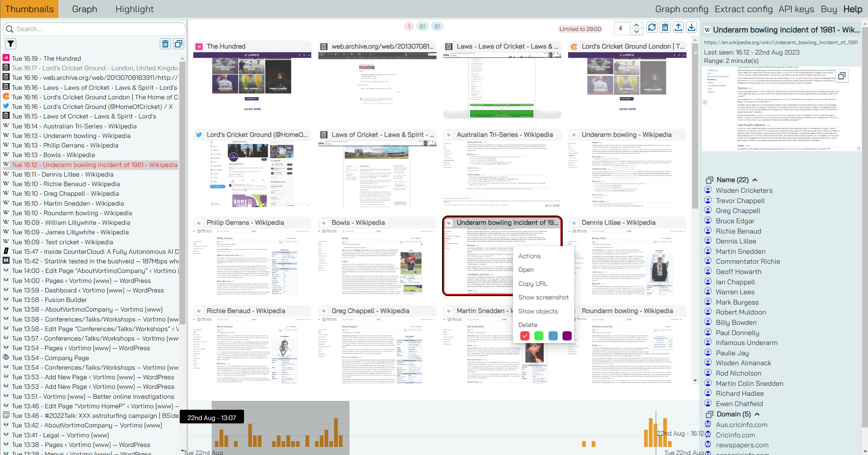Click globe icon next to Aus.cricinfo.com
The image size is (868, 455).
[x=708, y=424]
